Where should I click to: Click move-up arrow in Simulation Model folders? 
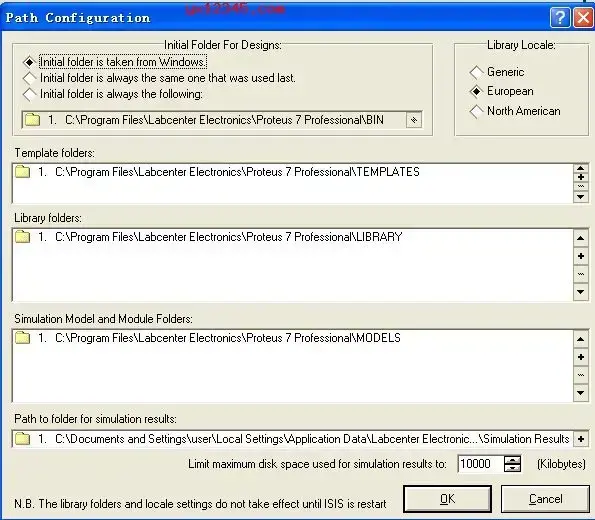(581, 339)
